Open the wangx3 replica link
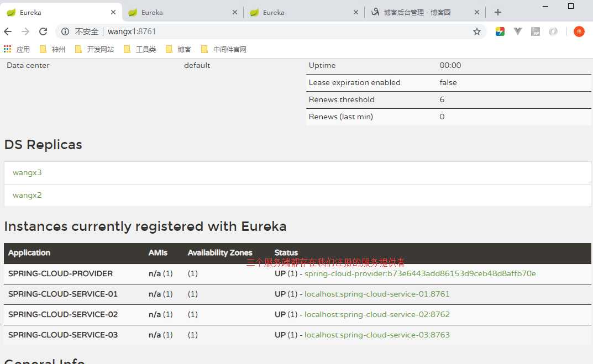The width and height of the screenshot is (593, 364). tap(27, 173)
